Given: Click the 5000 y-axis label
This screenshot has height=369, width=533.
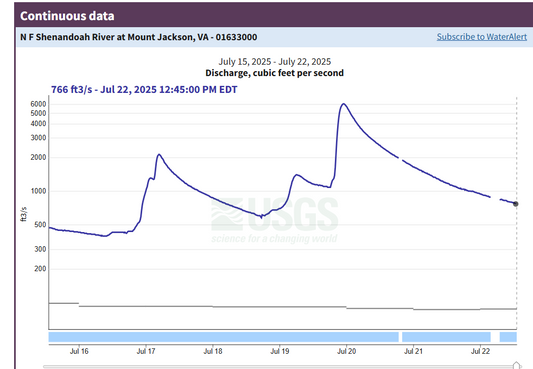Looking at the screenshot, I should [38, 113].
